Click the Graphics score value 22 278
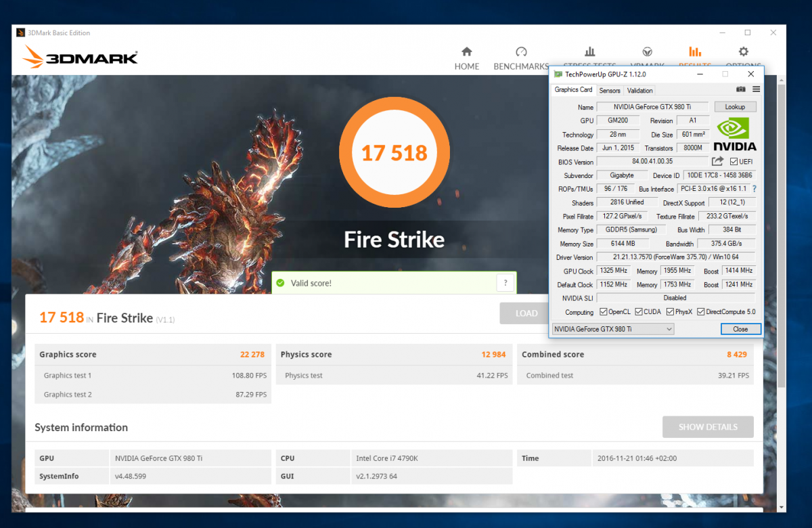The image size is (812, 528). click(252, 354)
